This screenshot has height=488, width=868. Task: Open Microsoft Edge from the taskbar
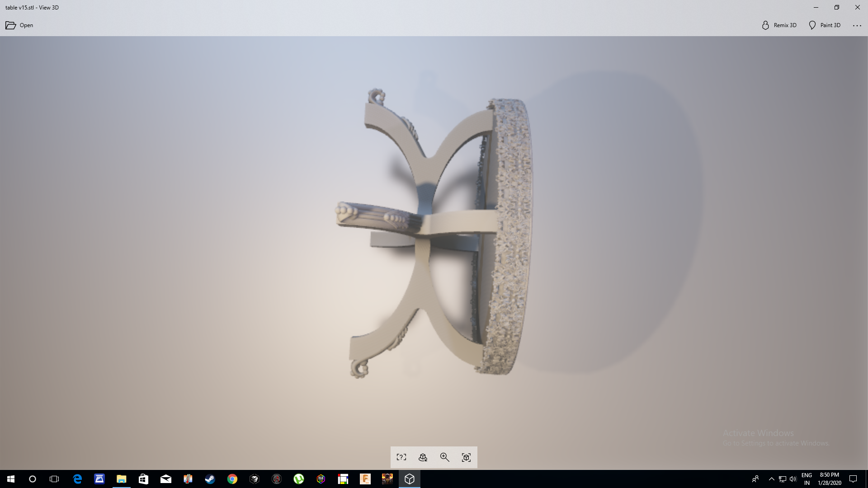[x=77, y=479]
